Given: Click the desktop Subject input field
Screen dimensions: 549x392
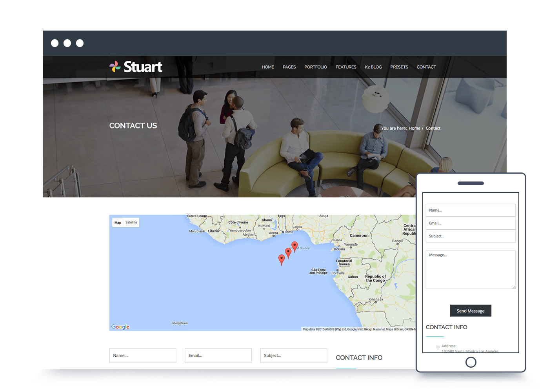Looking at the screenshot, I should tap(293, 356).
